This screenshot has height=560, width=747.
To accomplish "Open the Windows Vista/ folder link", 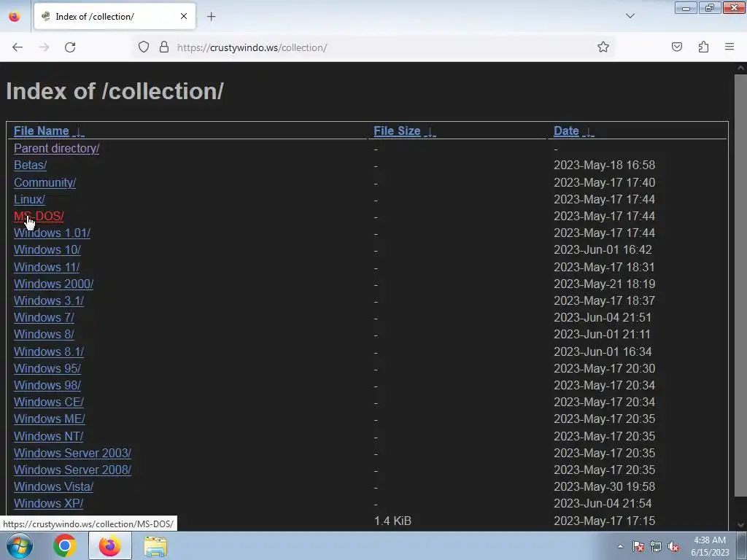I will [x=53, y=487].
